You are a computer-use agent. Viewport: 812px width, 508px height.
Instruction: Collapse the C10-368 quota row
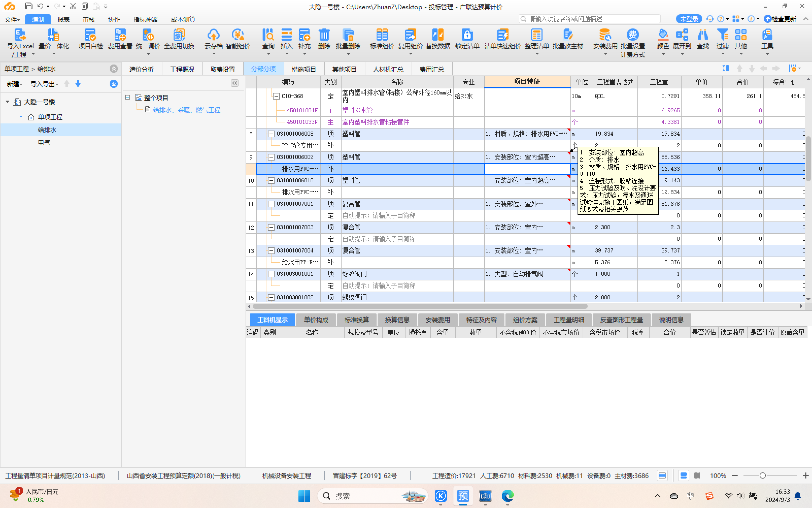click(x=276, y=96)
